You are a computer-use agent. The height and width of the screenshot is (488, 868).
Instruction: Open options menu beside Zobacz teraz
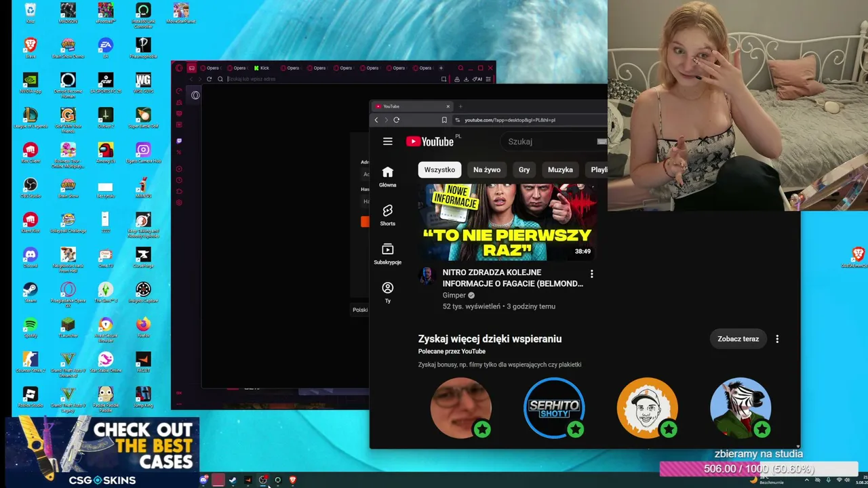tap(777, 339)
